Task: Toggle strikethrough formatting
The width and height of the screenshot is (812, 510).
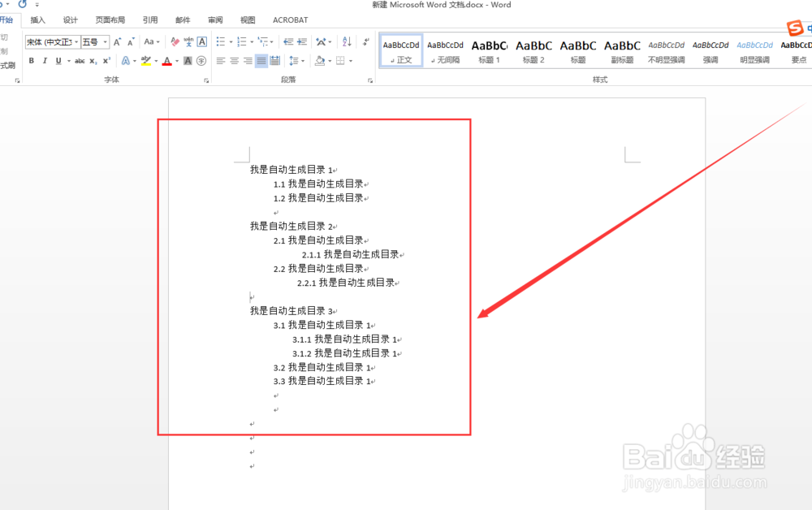Action: (x=80, y=61)
